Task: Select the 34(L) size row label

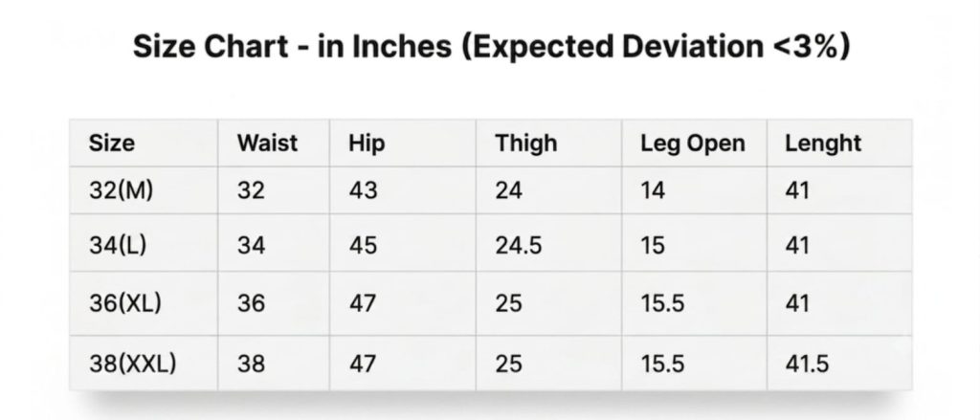Action: click(x=118, y=245)
